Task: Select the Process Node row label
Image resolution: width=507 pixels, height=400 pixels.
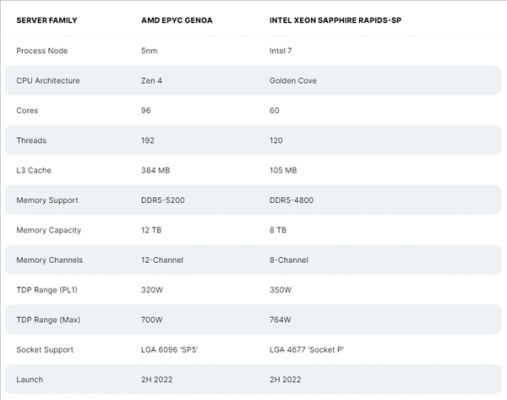Action: [42, 51]
